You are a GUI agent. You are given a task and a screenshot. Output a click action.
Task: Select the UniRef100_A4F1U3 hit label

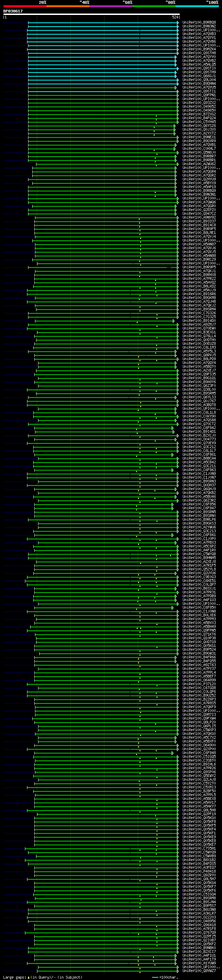(199, 600)
